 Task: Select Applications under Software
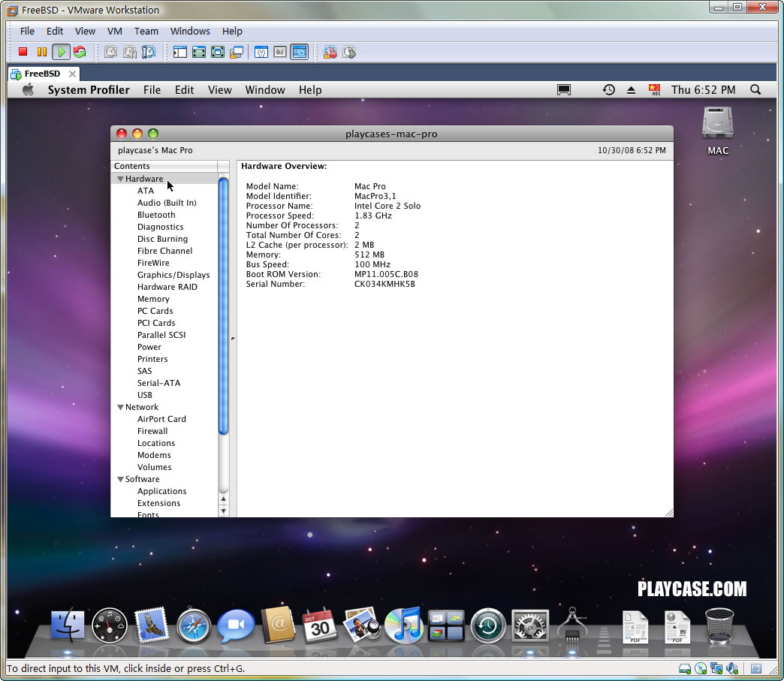pyautogui.click(x=162, y=491)
